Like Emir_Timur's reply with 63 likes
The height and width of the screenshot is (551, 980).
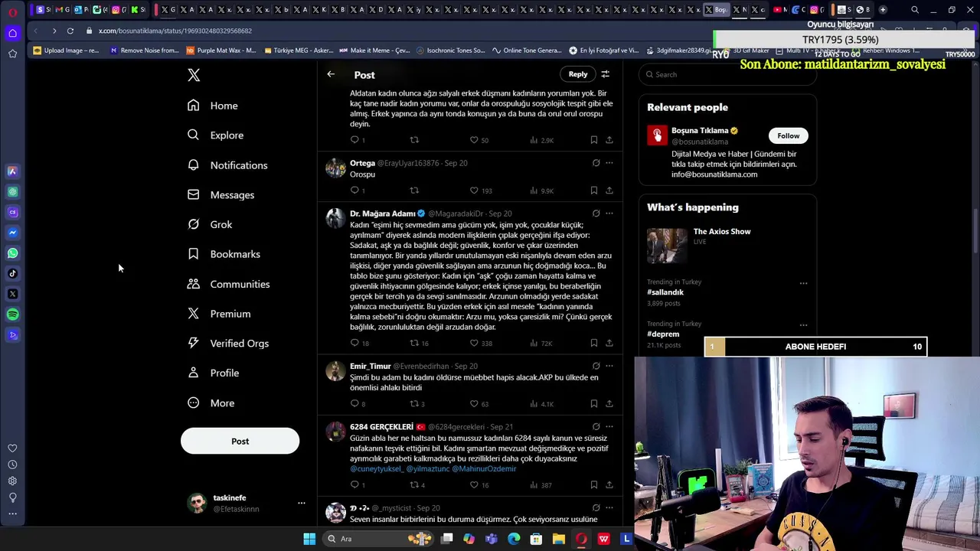tap(474, 403)
